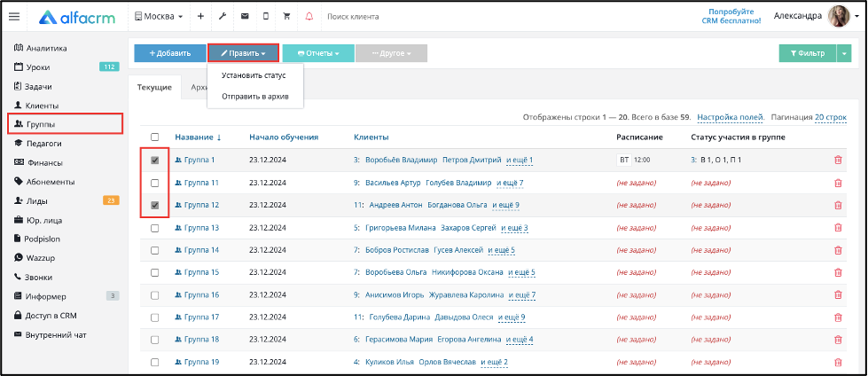The height and width of the screenshot is (376, 868).
Task: Delete Группа 19 with its trash icon
Action: [838, 362]
